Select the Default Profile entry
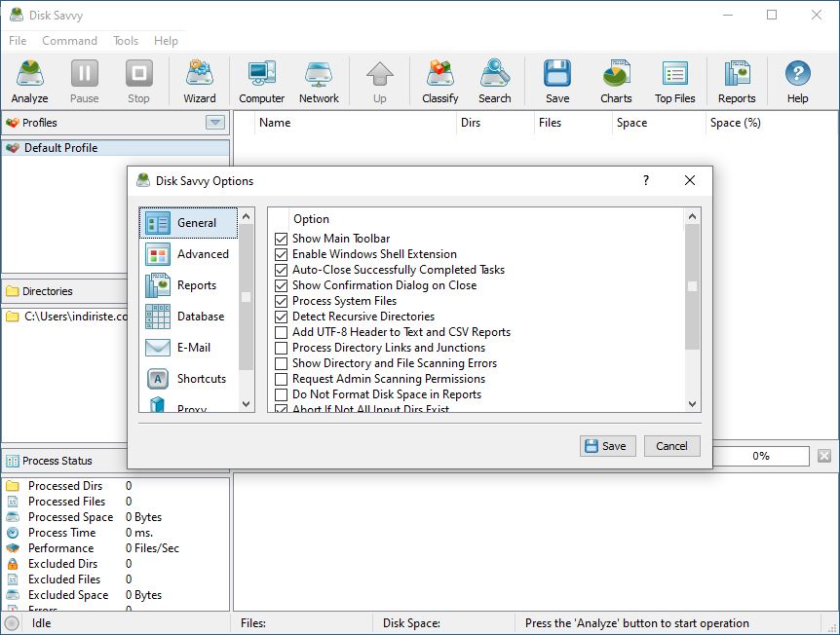The width and height of the screenshot is (840, 635). pos(116,148)
